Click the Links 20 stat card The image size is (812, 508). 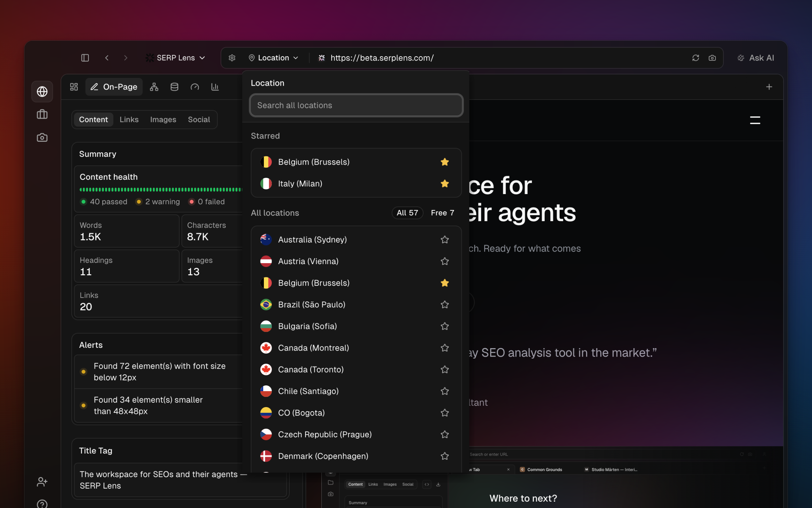tap(158, 301)
